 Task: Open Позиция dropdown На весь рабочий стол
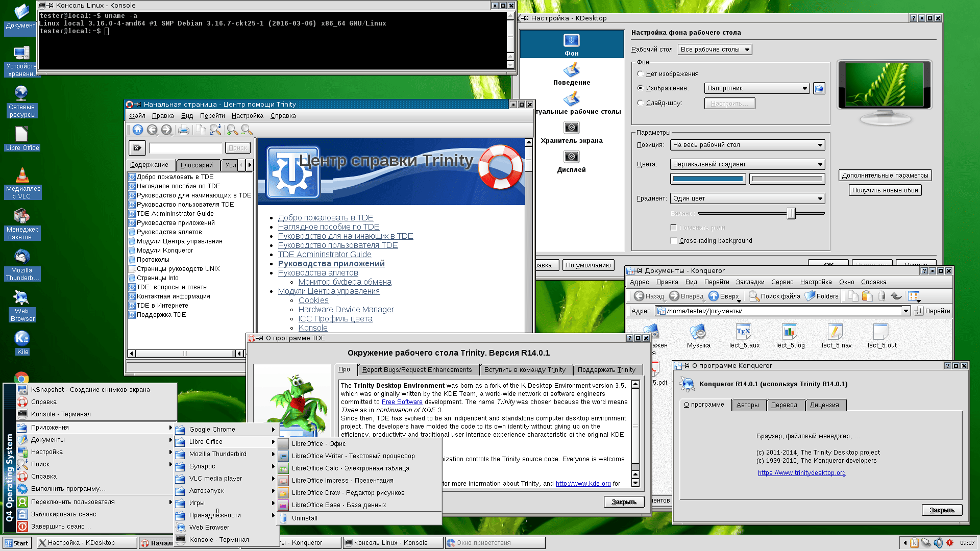(747, 145)
